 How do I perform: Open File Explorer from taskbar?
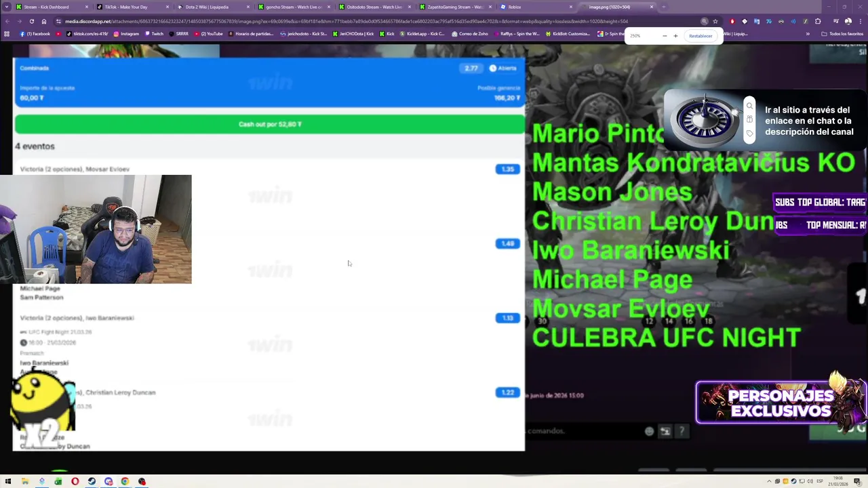tap(25, 481)
